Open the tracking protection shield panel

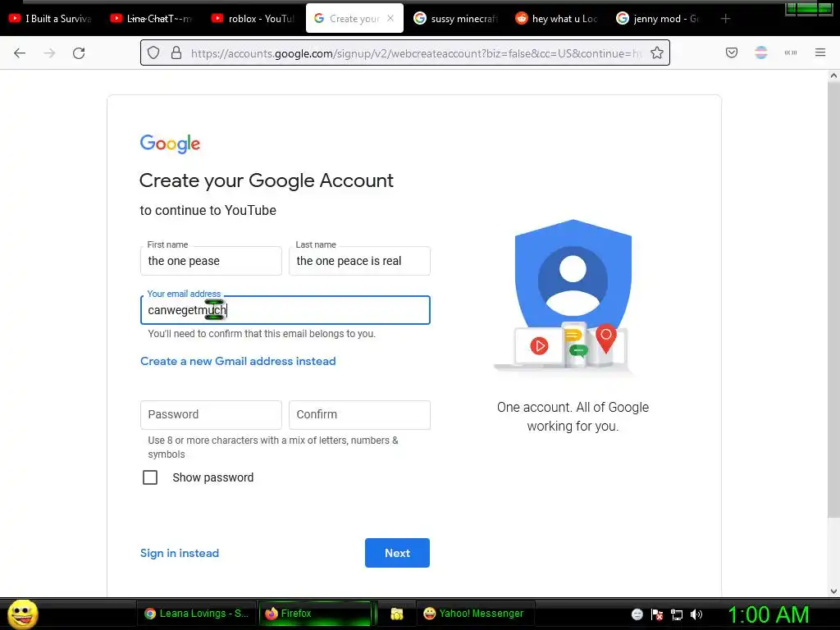point(153,53)
